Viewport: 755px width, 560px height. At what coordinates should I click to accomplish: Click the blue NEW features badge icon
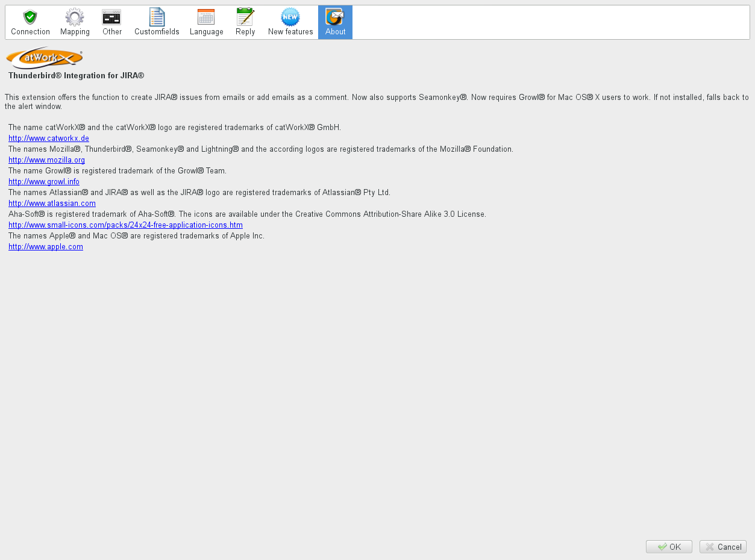(290, 17)
